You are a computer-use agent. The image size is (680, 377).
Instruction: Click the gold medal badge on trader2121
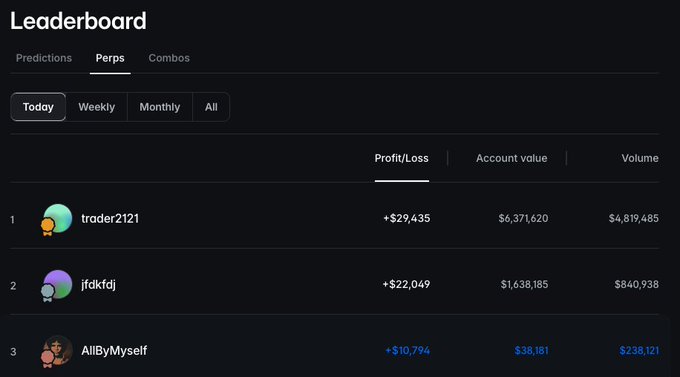[48, 227]
